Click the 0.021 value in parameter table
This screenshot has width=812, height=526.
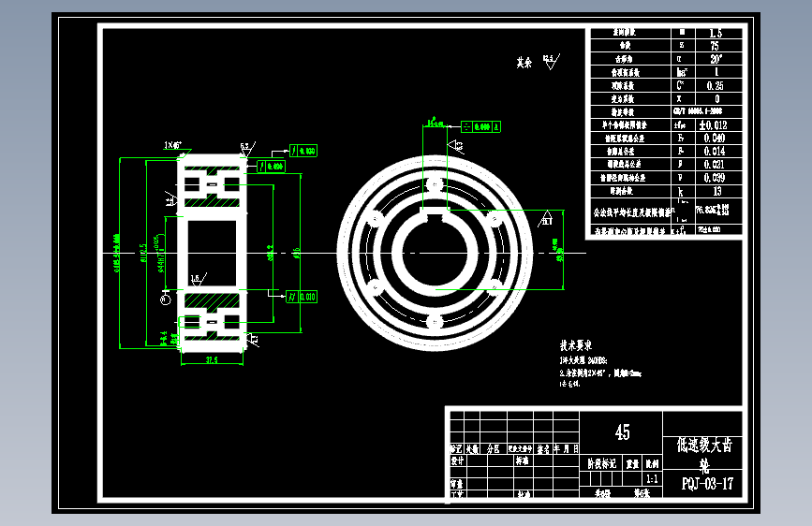tap(715, 164)
